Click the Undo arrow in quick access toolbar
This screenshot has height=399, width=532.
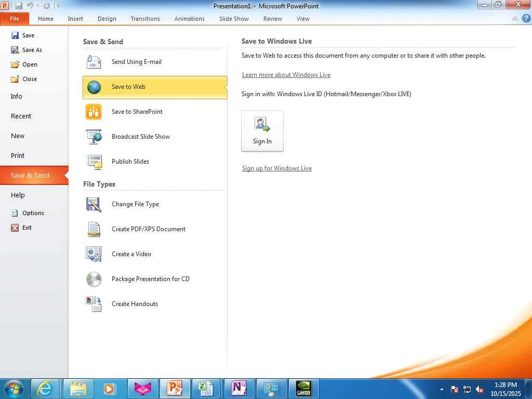[x=30, y=6]
